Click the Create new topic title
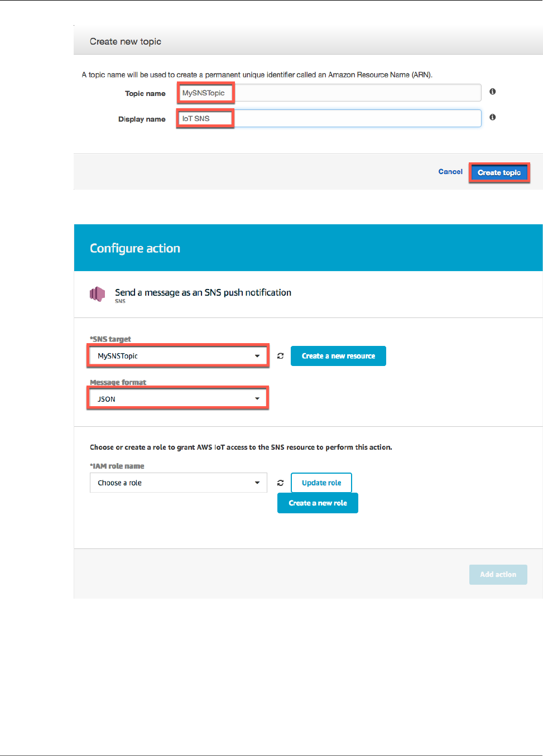 126,42
